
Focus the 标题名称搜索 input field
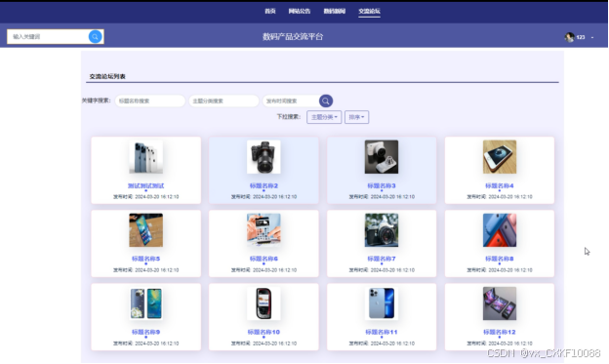tap(150, 101)
